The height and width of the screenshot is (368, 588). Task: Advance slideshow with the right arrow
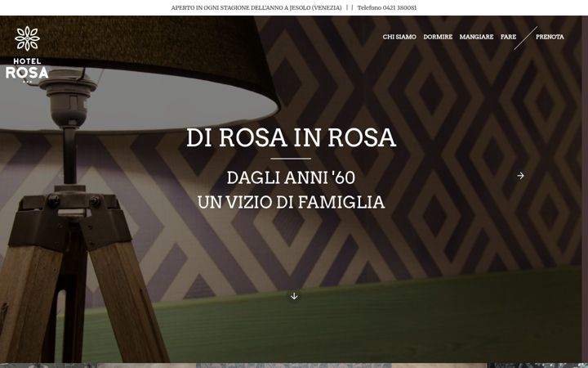[520, 175]
